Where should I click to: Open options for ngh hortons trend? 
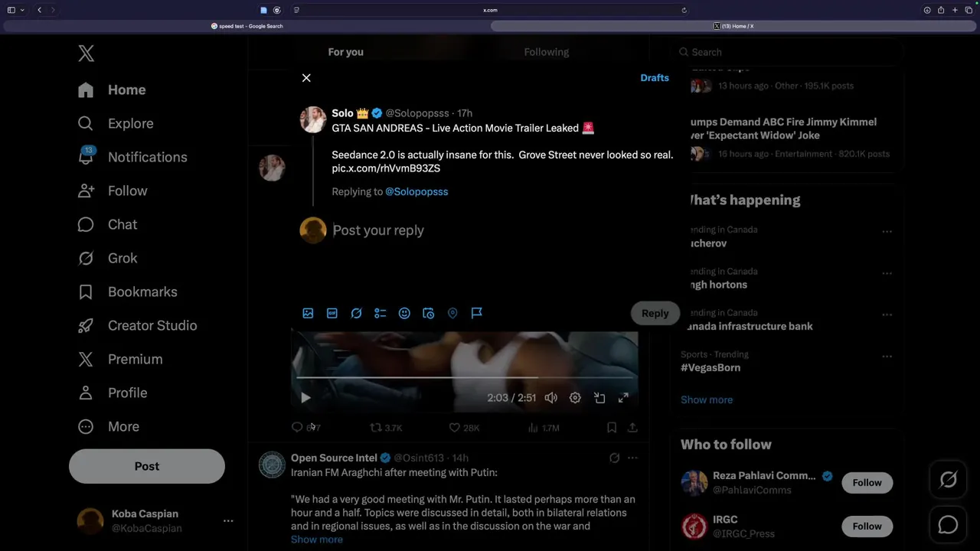pos(887,272)
